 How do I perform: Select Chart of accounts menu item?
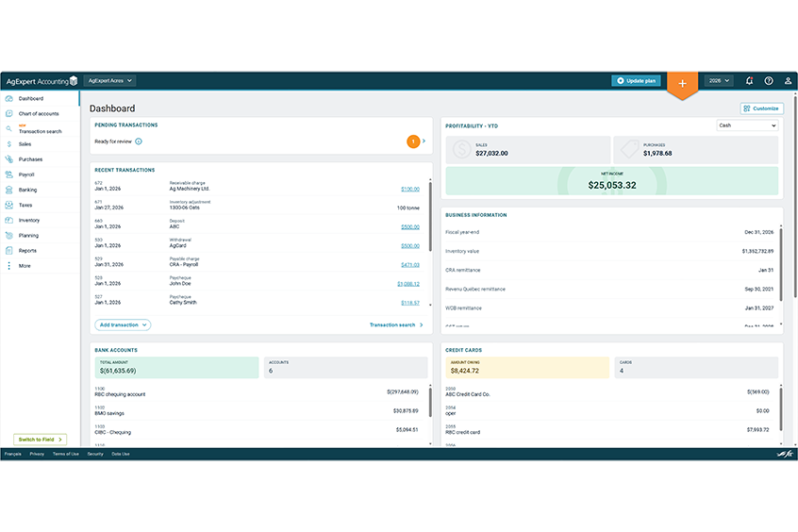(40, 113)
